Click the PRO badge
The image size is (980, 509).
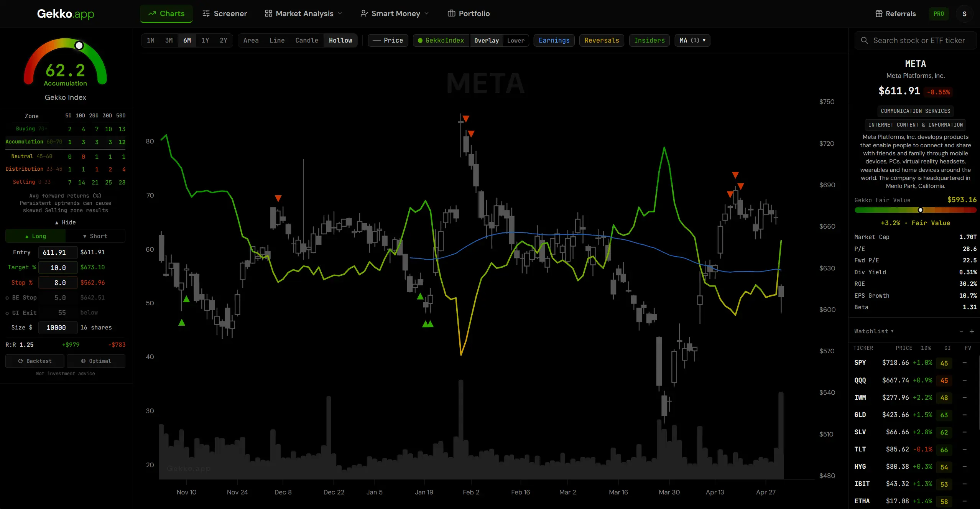coord(939,14)
